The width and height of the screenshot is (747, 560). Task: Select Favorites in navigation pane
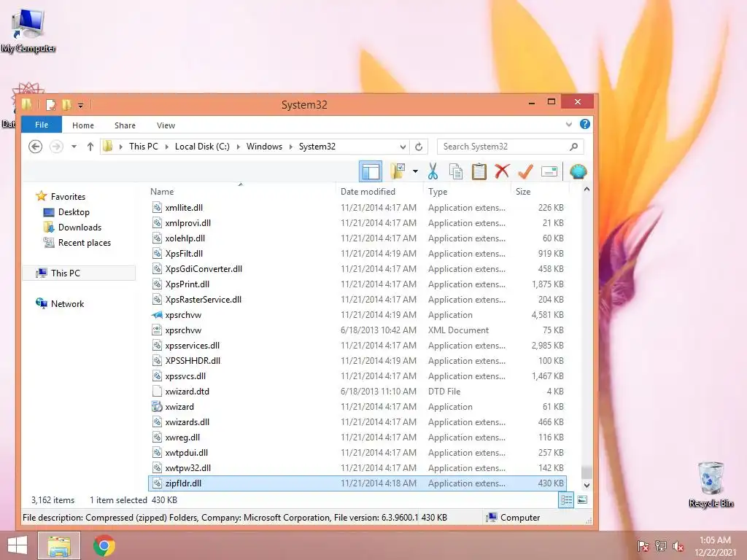[68, 196]
